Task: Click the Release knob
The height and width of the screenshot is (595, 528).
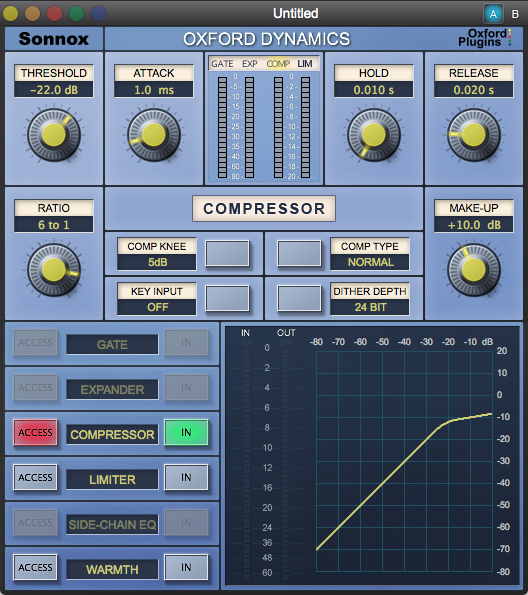Action: (x=474, y=134)
